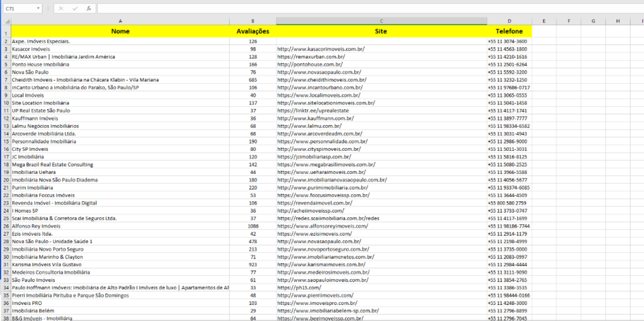Select row 1 header number

(6, 31)
